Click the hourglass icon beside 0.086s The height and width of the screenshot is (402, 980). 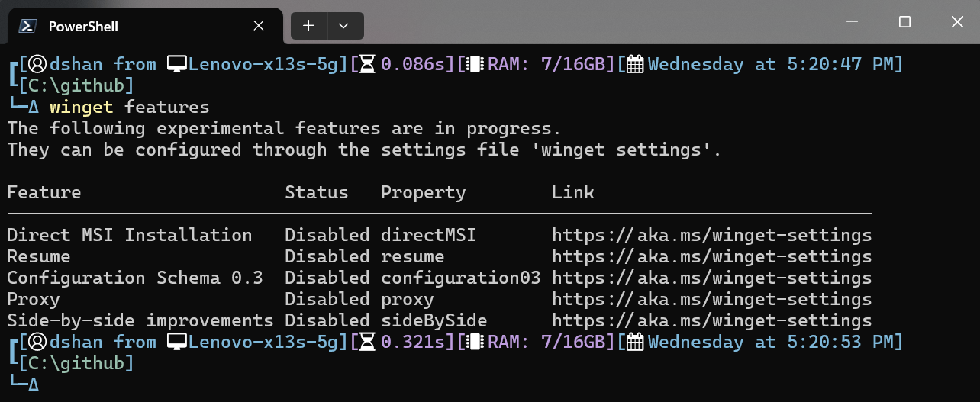(x=368, y=64)
